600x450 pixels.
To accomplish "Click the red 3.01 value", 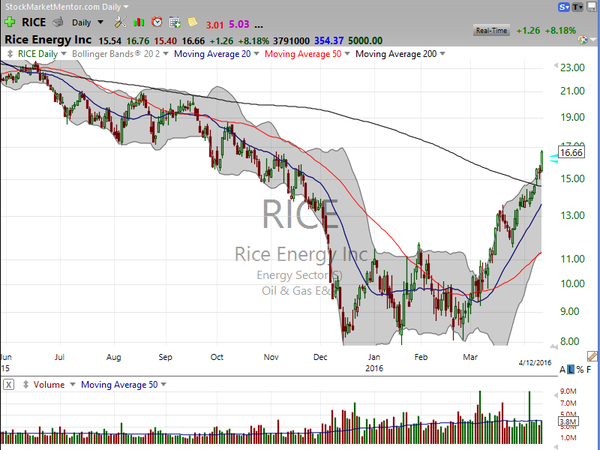I will click(215, 25).
